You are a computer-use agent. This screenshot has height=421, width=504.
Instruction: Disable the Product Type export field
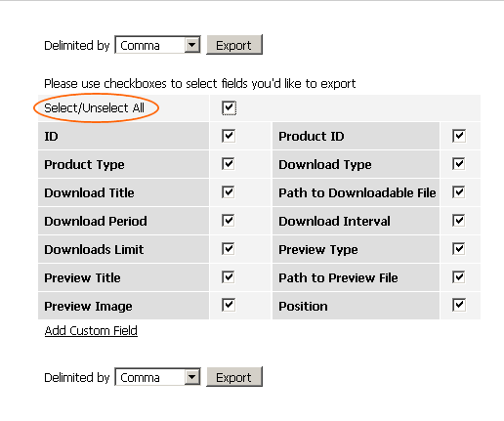click(229, 164)
